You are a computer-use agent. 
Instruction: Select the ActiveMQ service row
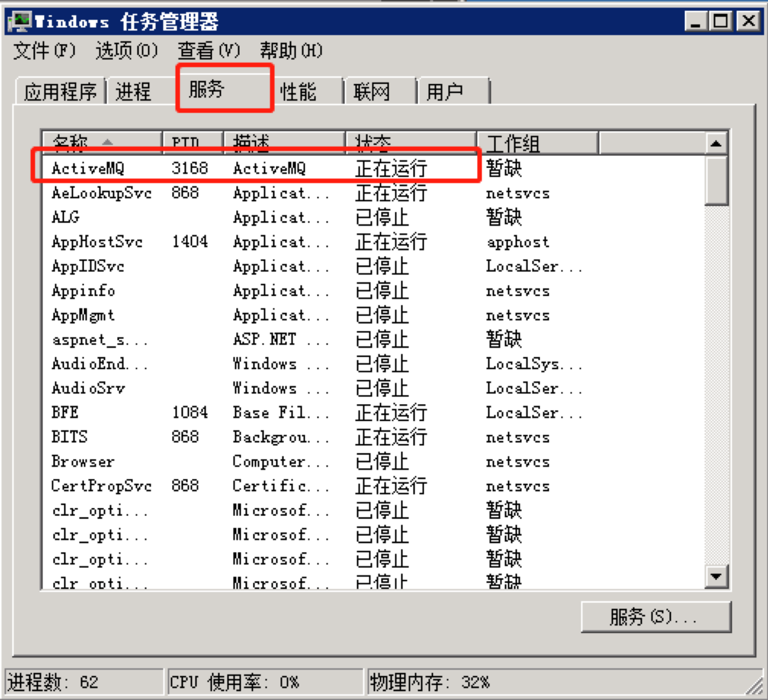(x=373, y=168)
